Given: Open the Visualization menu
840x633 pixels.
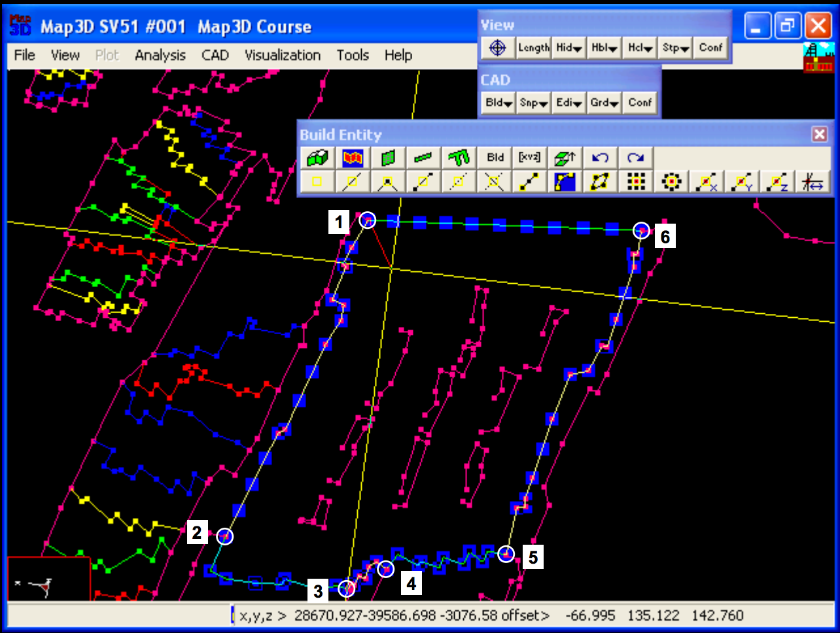Looking at the screenshot, I should pyautogui.click(x=283, y=56).
